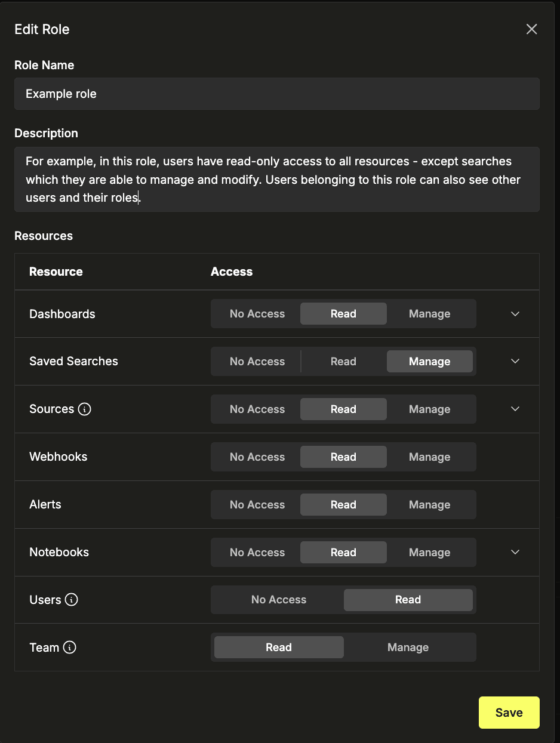The height and width of the screenshot is (743, 560).
Task: Close the Edit Role dialog
Action: click(531, 29)
